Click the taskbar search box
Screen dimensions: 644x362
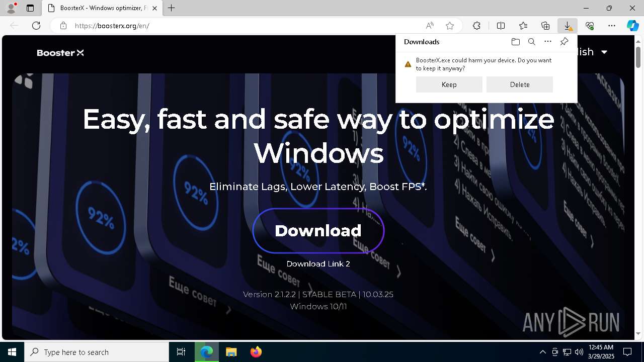coord(97,352)
